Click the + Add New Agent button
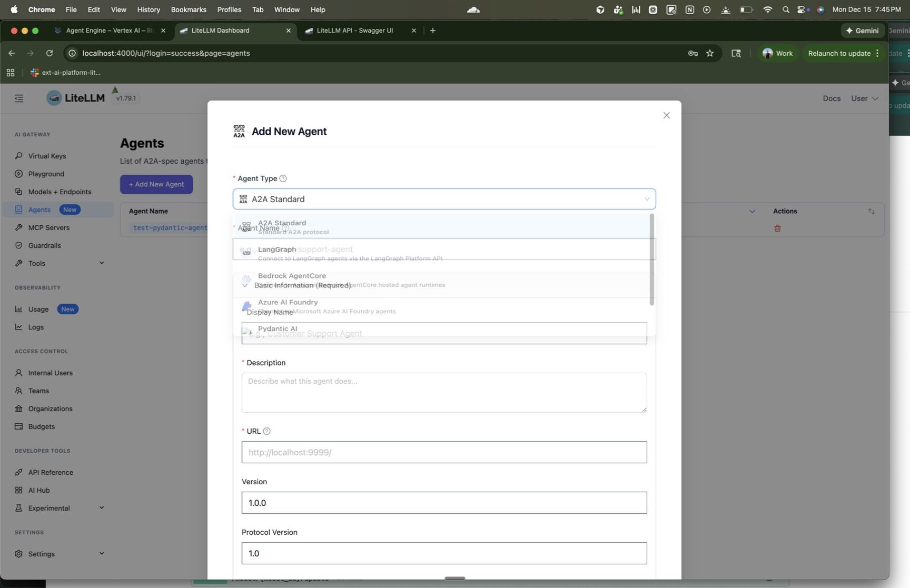The height and width of the screenshot is (588, 910). 156,184
